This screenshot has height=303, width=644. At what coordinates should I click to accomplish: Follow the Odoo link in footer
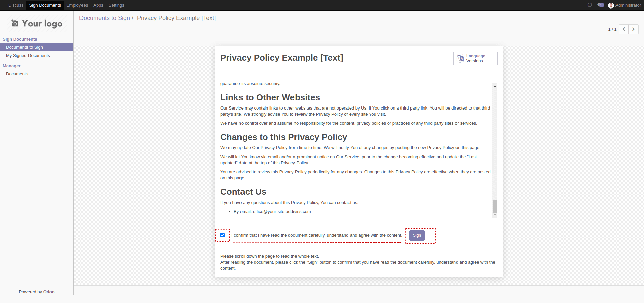click(49, 292)
